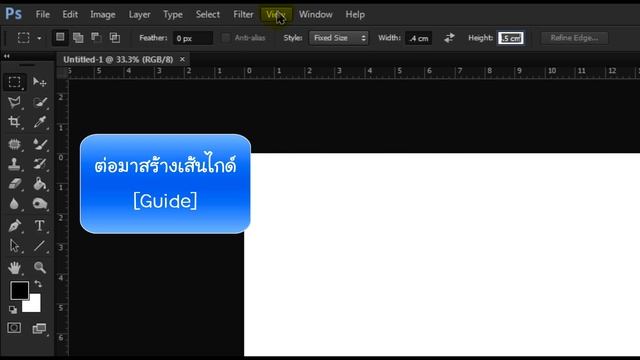Select the Lasso tool

point(15,102)
